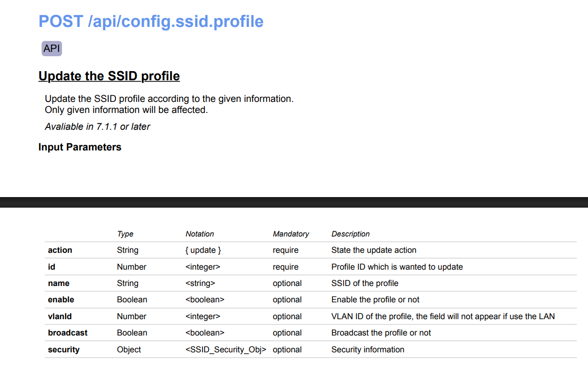
Task: Select the 'enable' parameter name
Action: pos(61,299)
